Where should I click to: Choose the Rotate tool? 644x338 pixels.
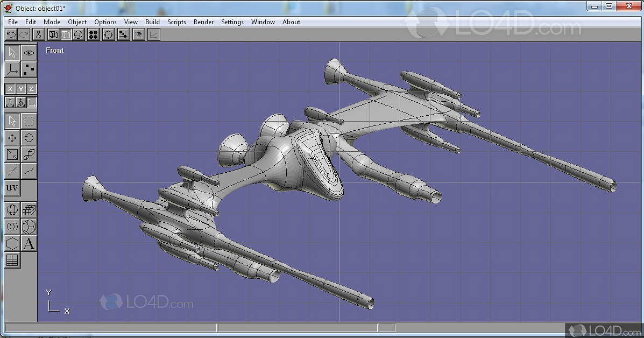(29, 138)
